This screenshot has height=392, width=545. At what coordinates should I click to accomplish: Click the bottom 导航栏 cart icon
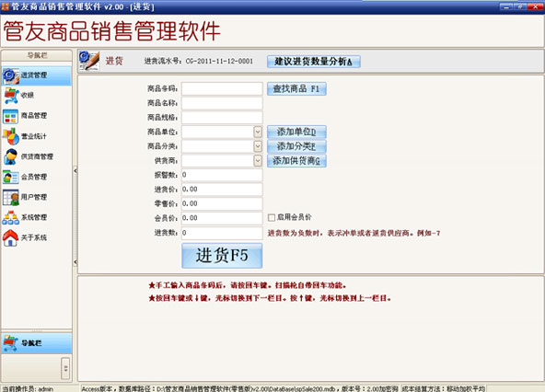coord(10,343)
